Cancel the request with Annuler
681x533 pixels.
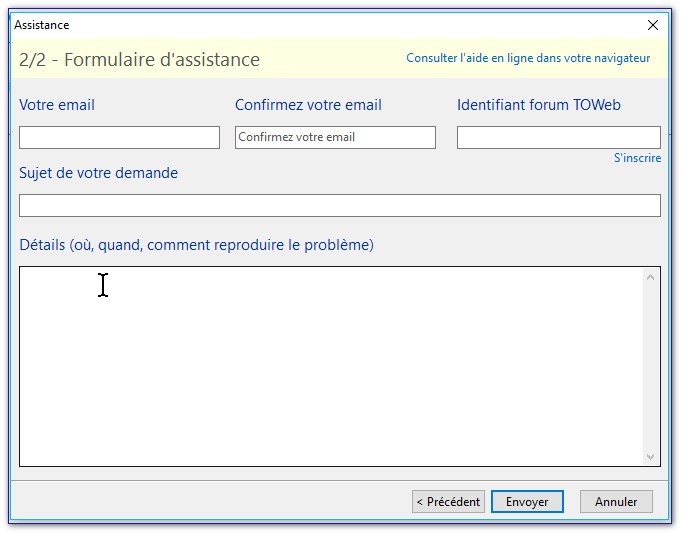(616, 502)
